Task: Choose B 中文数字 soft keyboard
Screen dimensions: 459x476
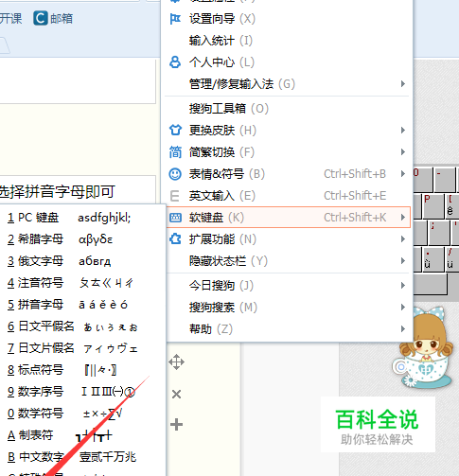Action: (x=82, y=457)
